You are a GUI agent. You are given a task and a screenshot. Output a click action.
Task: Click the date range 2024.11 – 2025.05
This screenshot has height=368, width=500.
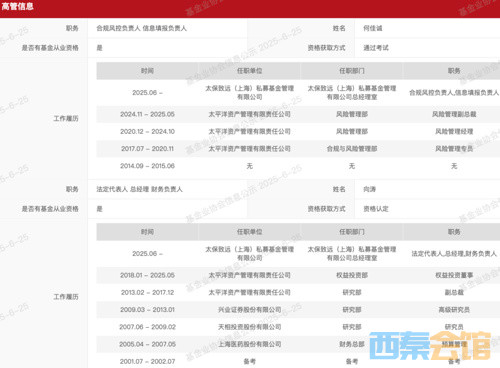point(147,114)
